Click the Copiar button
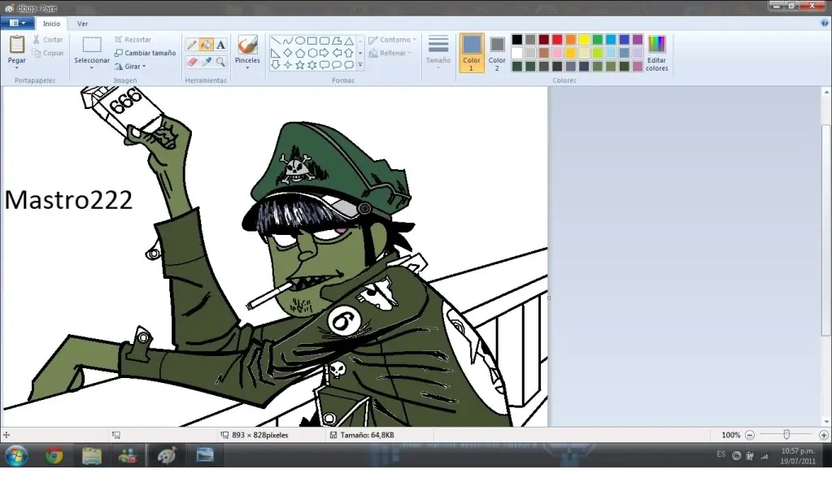This screenshot has height=504, width=832. coord(48,53)
